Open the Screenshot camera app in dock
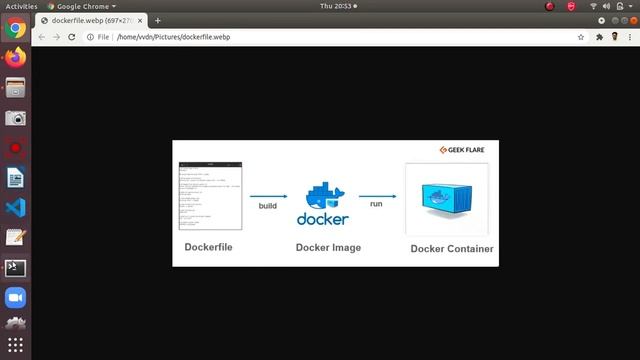The width and height of the screenshot is (640, 360). pyautogui.click(x=16, y=118)
